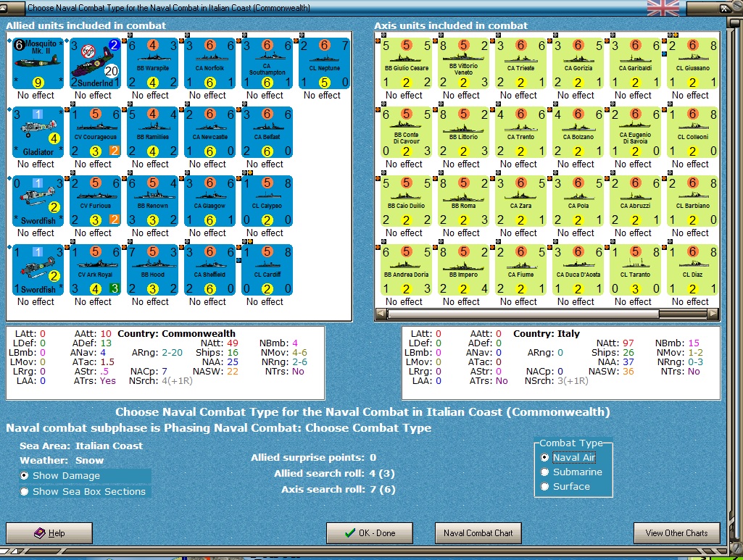Select the CA Southampton unit counter
Image resolution: width=743 pixels, height=560 pixels.
267,64
